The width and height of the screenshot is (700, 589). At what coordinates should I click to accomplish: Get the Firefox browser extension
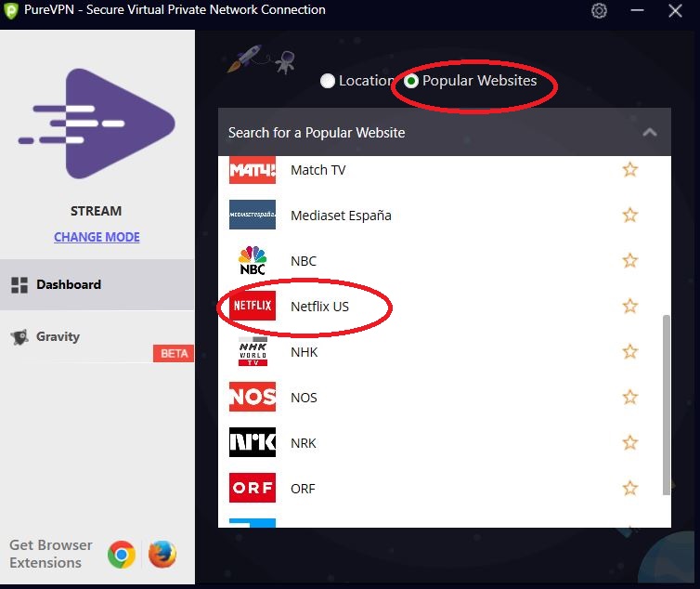pyautogui.click(x=162, y=555)
